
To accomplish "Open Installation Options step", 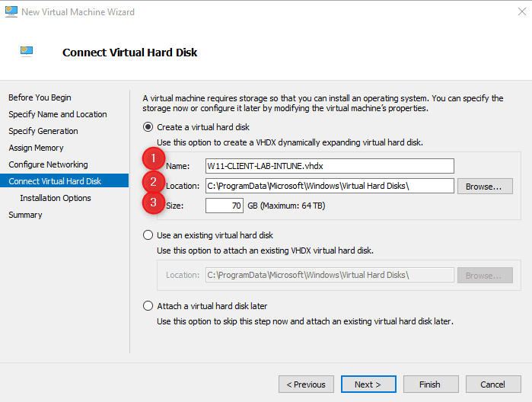I will pyautogui.click(x=56, y=198).
